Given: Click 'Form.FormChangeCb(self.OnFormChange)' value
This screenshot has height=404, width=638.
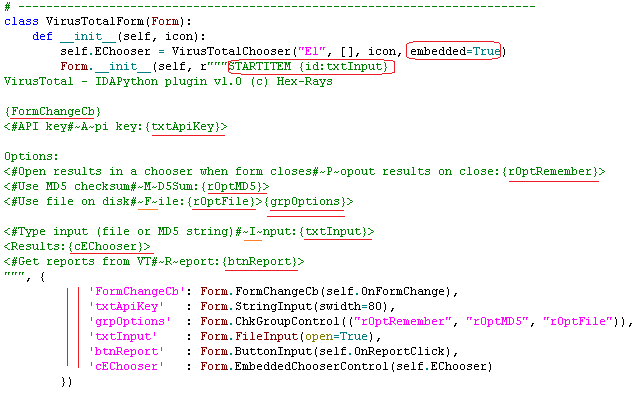Looking at the screenshot, I should point(326,291).
